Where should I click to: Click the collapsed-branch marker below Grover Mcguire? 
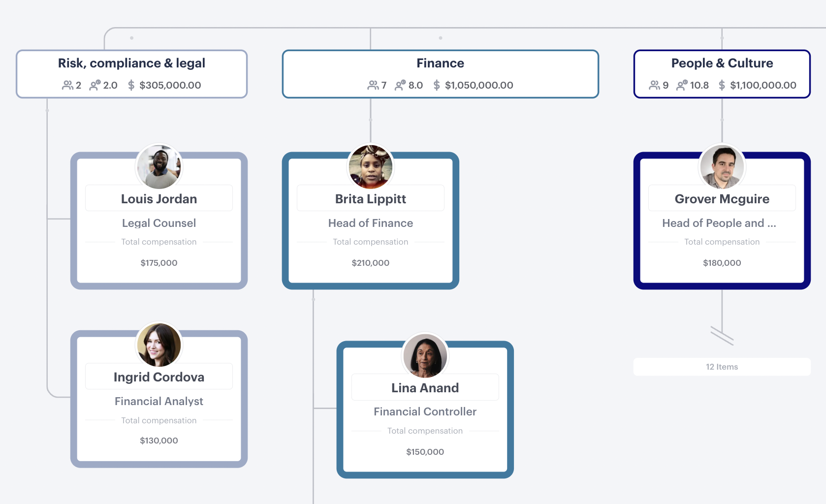coord(722,336)
